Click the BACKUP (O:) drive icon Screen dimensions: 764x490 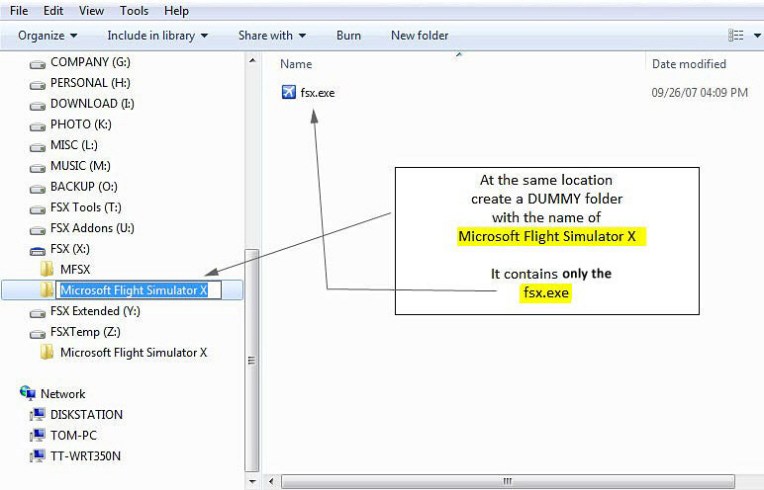(x=38, y=188)
